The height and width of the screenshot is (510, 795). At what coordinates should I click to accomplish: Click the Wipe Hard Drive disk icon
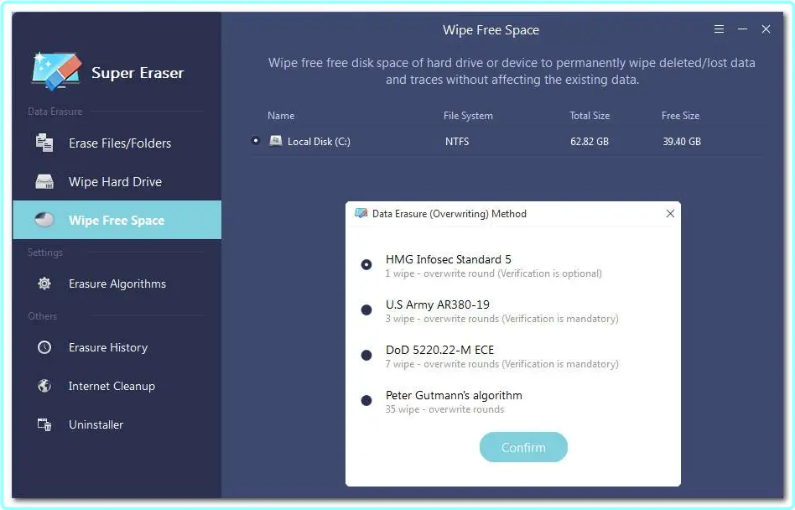click(44, 182)
